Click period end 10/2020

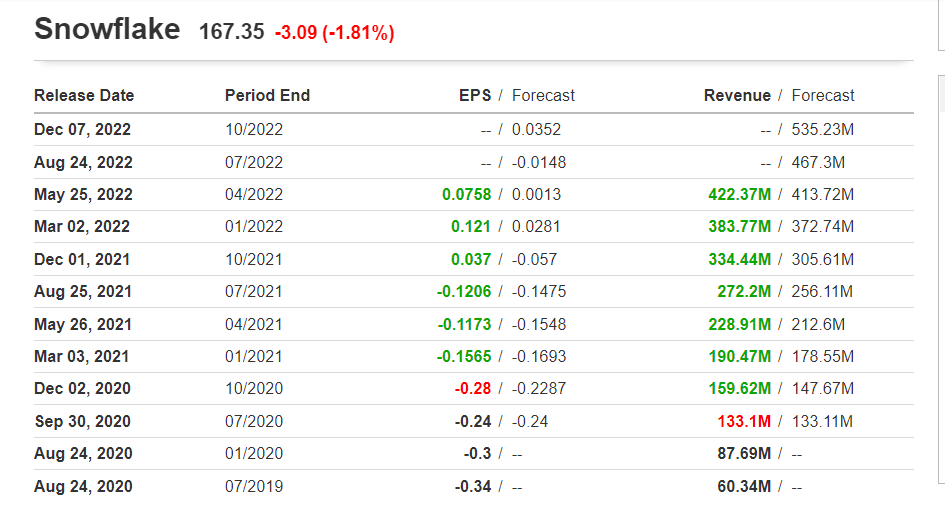coord(254,389)
